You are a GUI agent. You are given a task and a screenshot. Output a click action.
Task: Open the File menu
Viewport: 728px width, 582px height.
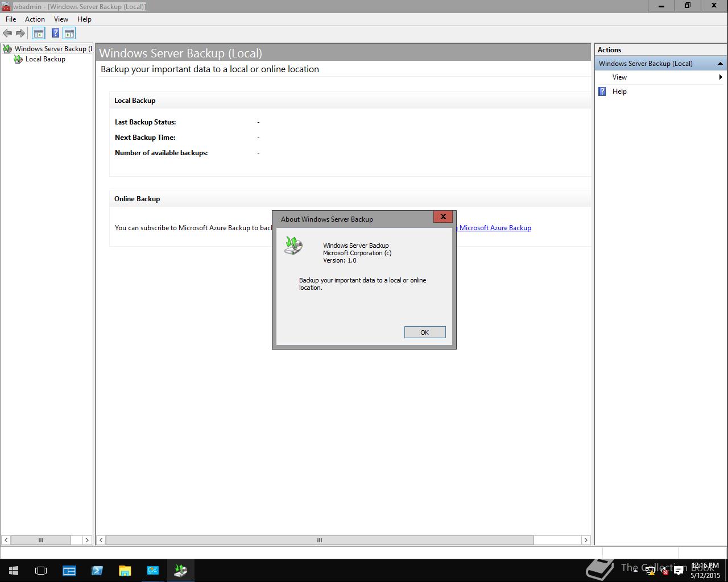tap(11, 19)
